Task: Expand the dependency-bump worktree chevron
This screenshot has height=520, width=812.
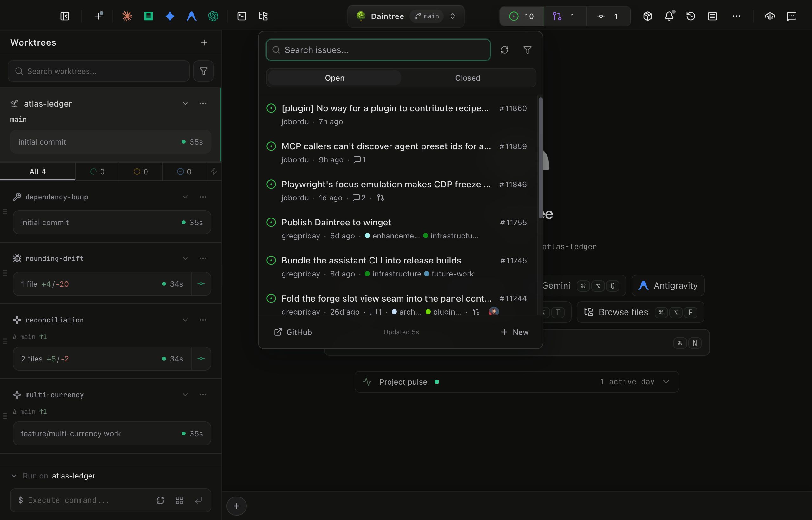Action: point(185,197)
